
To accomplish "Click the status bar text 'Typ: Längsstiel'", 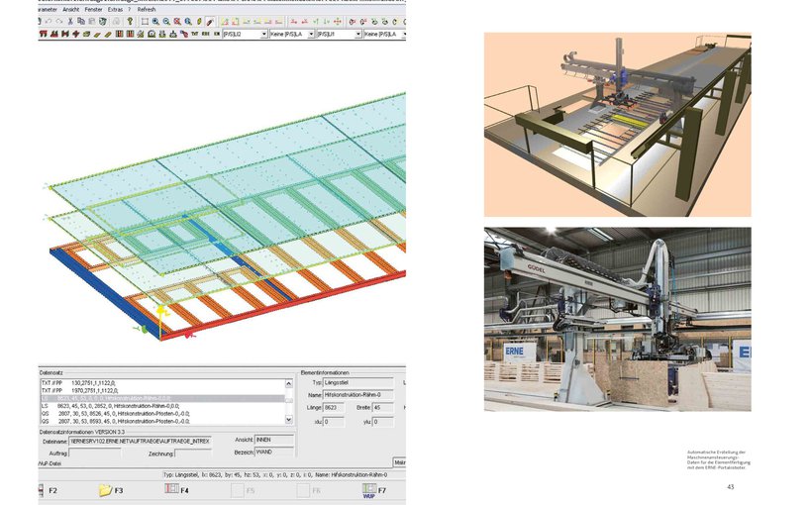I will coord(182,475).
